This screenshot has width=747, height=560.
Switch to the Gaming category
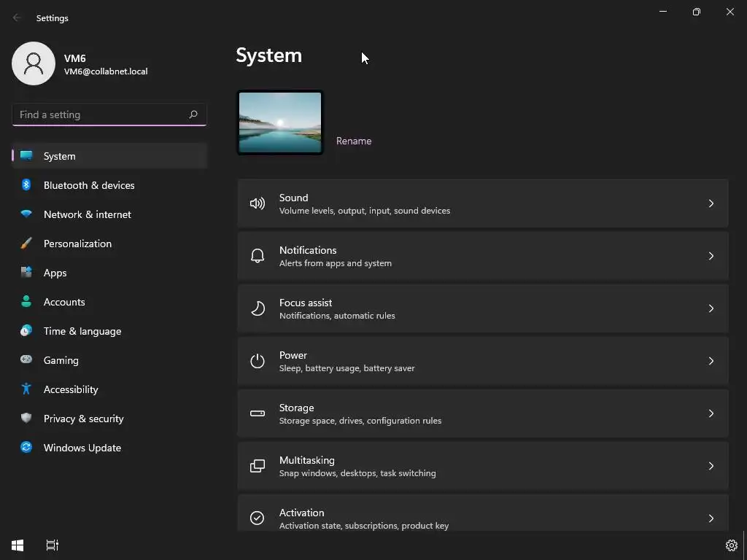61,360
